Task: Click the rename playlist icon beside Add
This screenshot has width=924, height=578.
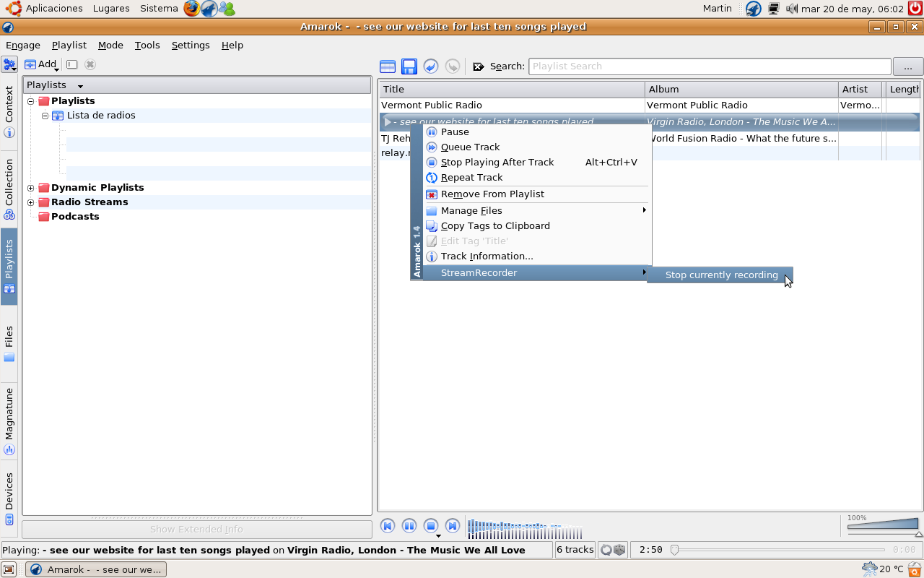Action: (x=72, y=64)
